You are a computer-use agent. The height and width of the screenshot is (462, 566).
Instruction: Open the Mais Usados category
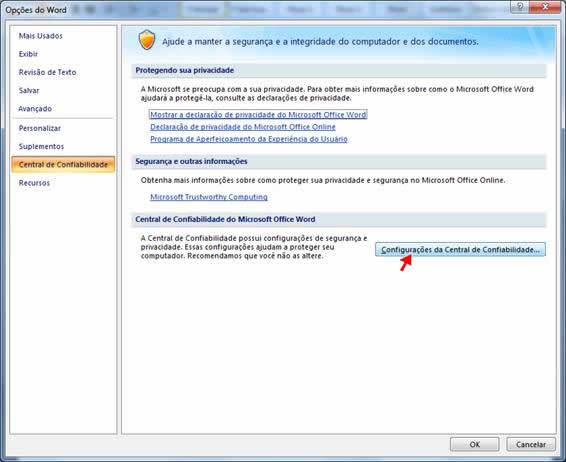point(40,36)
